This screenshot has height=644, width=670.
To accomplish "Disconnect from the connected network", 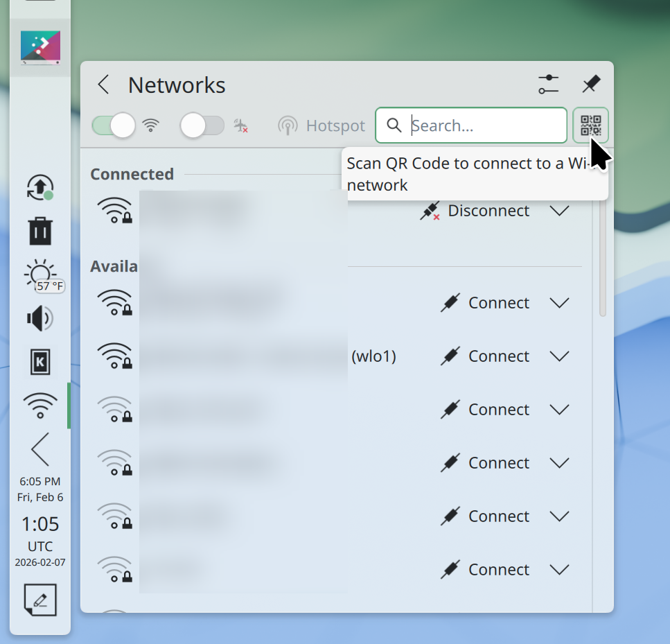I will [x=475, y=211].
